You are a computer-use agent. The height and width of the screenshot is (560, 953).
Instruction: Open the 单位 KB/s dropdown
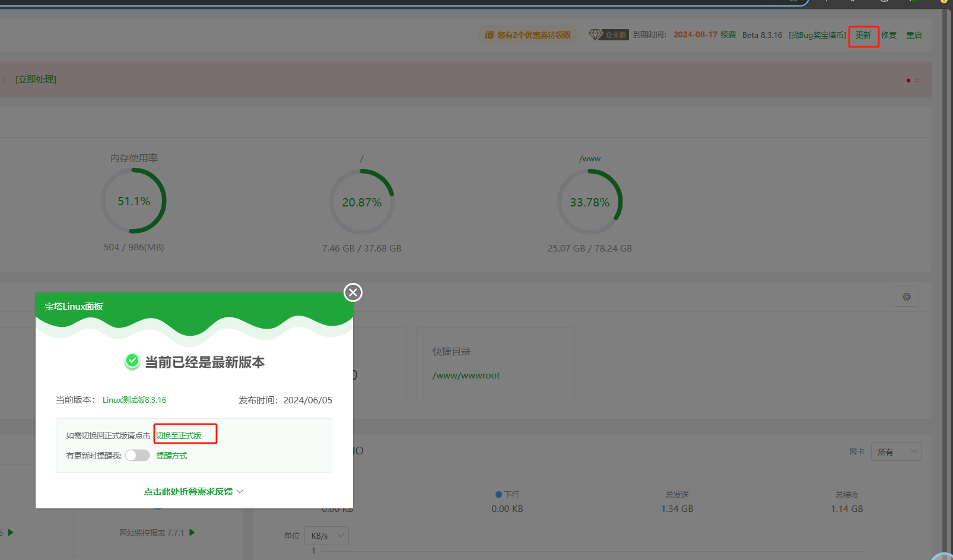326,536
